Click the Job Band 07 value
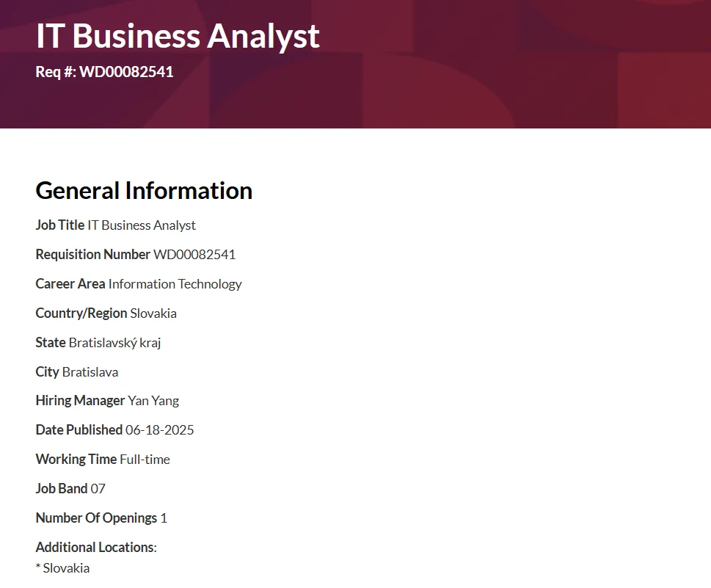The width and height of the screenshot is (711, 588). point(98,489)
